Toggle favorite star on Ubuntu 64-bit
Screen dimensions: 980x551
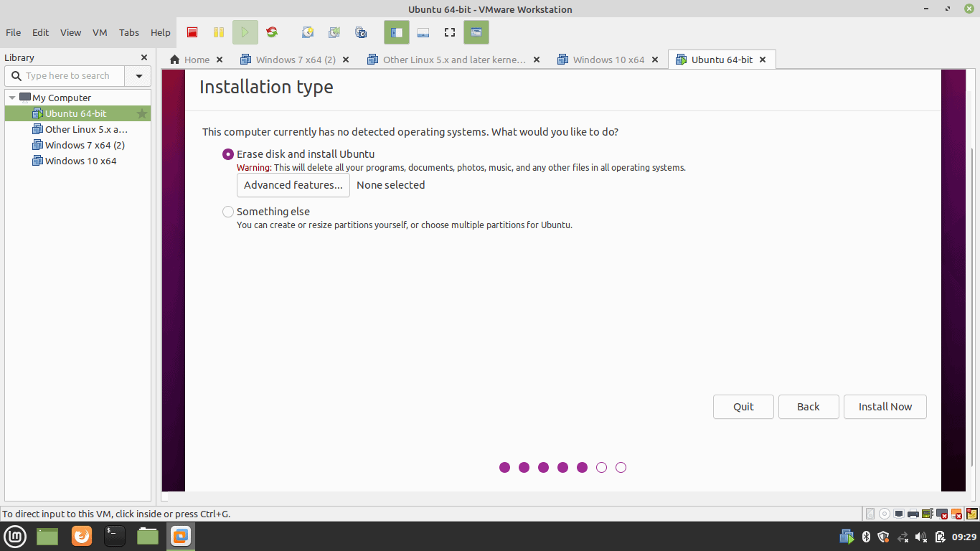click(x=142, y=113)
